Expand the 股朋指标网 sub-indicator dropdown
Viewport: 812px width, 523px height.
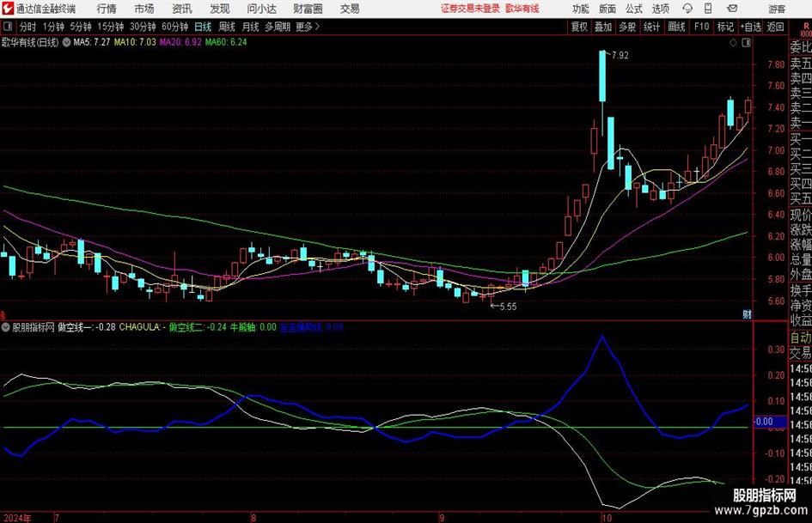[5, 327]
